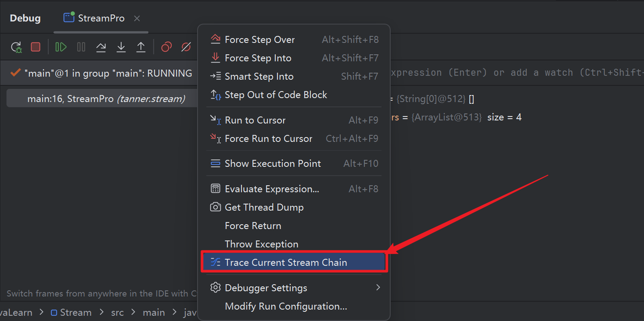The image size is (644, 321).
Task: Stop the running debug process
Action: [x=35, y=47]
